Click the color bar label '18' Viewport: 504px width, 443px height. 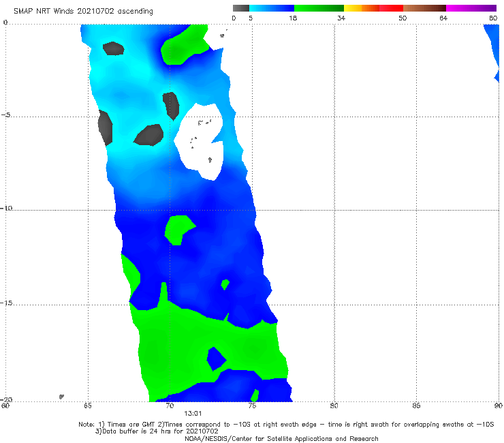click(293, 18)
